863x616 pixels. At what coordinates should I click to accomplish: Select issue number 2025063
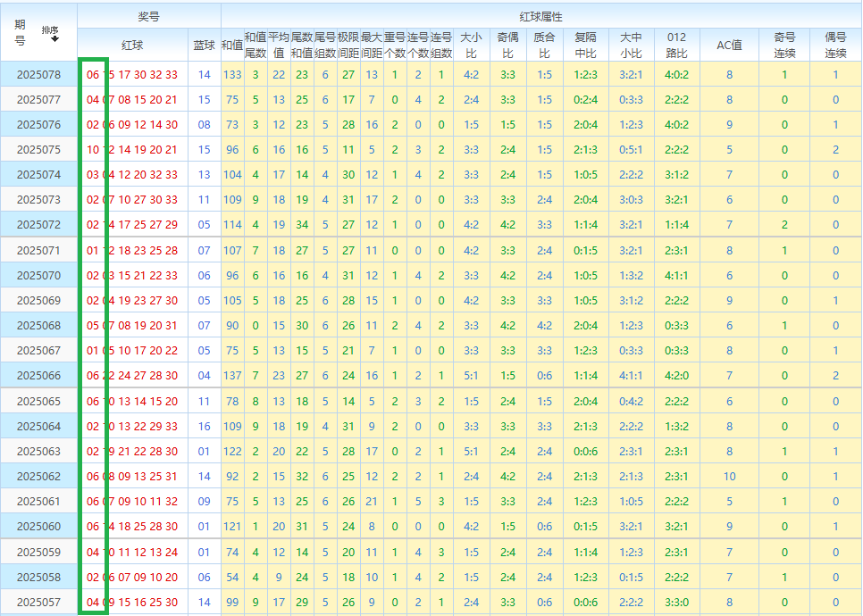pyautogui.click(x=38, y=452)
